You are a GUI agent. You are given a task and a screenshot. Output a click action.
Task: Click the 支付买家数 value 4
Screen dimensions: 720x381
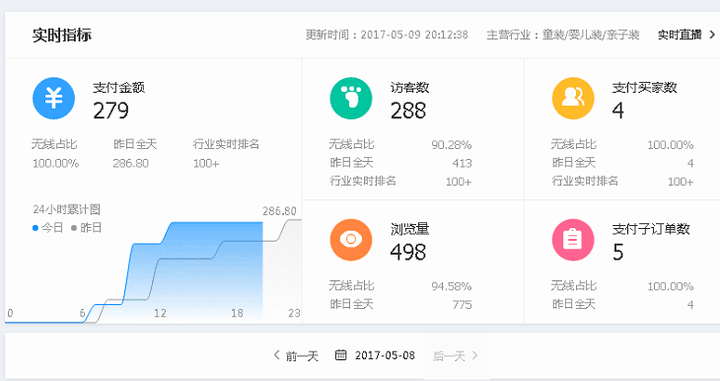click(x=618, y=111)
